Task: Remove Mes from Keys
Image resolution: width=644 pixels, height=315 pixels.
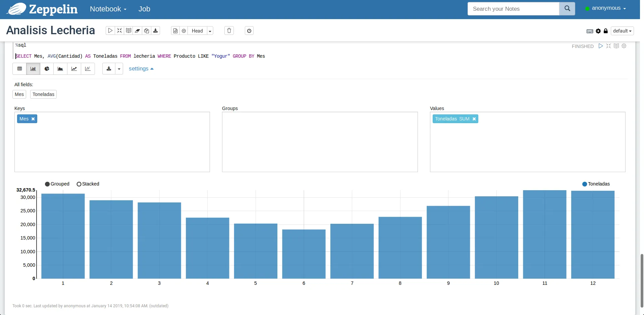Action: point(33,119)
